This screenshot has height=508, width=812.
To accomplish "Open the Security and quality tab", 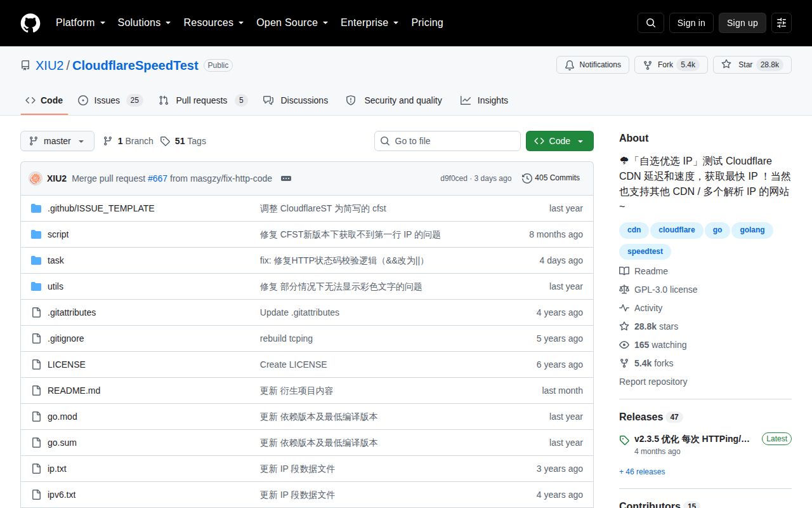I will 394,100.
